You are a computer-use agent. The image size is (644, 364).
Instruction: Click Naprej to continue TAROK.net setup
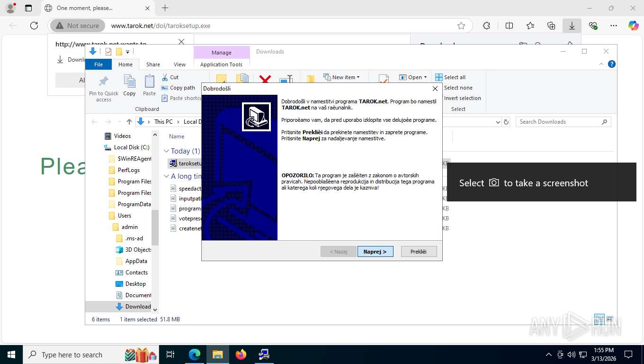coord(375,252)
